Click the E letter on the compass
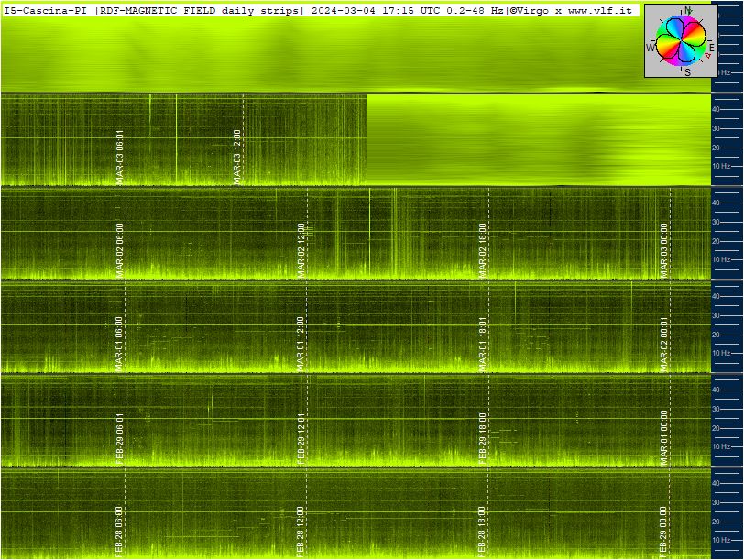 pyautogui.click(x=711, y=48)
